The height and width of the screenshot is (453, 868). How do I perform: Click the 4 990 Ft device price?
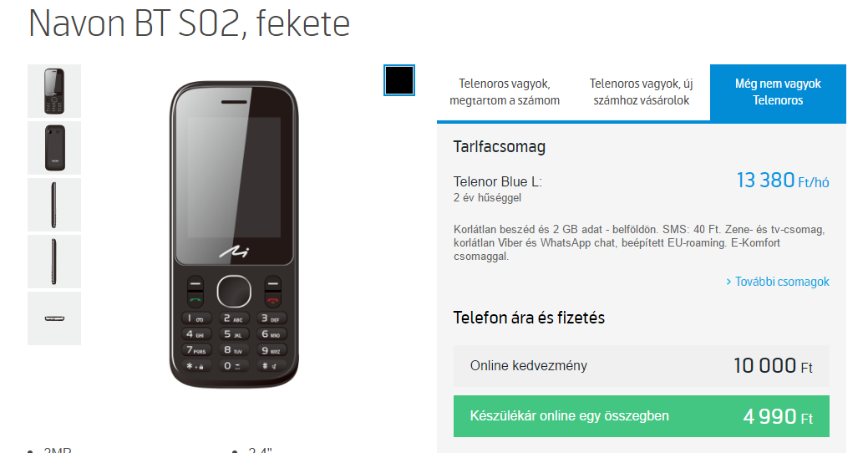point(778,416)
